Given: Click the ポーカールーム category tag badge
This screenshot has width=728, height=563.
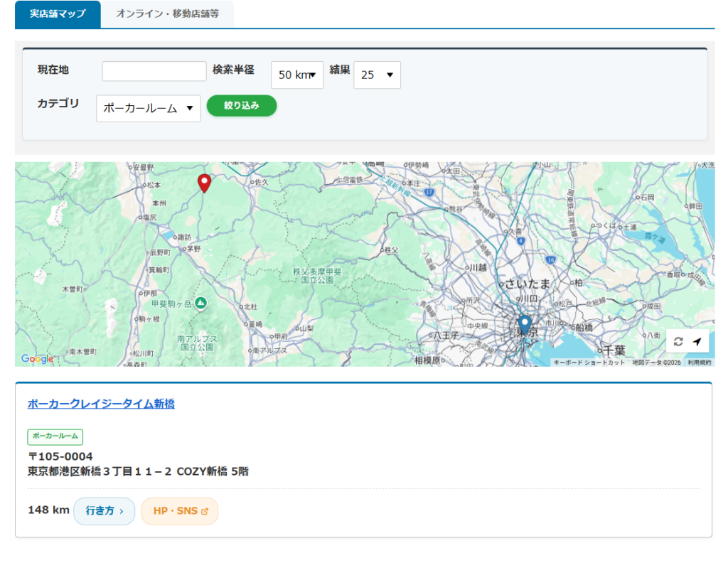Looking at the screenshot, I should coord(55,436).
